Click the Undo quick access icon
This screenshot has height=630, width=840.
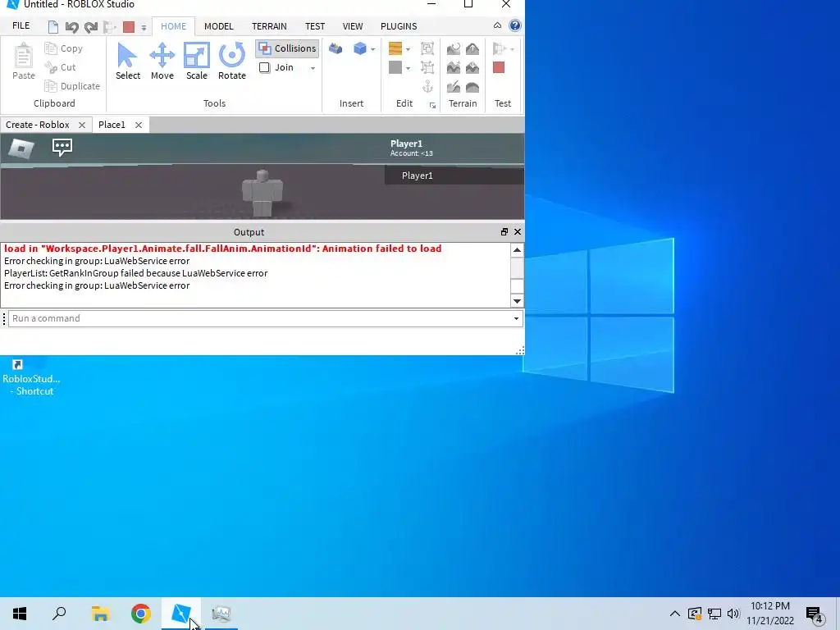click(x=72, y=27)
